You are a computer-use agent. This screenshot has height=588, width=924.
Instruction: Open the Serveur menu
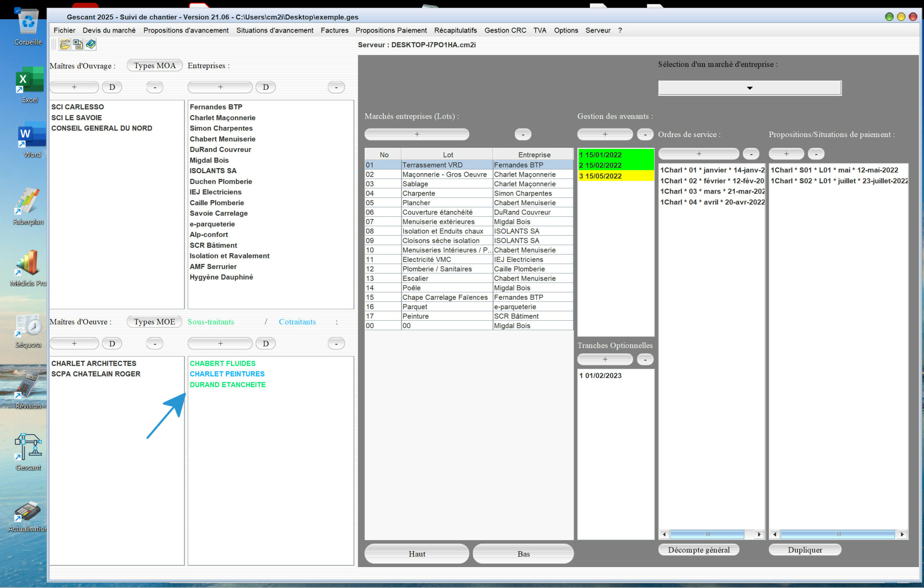[x=597, y=30]
